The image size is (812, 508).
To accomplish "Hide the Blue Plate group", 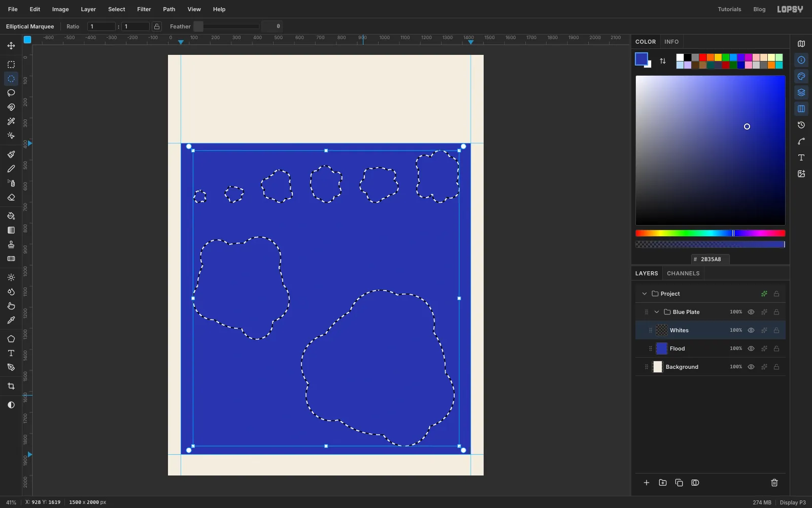I will click(751, 312).
